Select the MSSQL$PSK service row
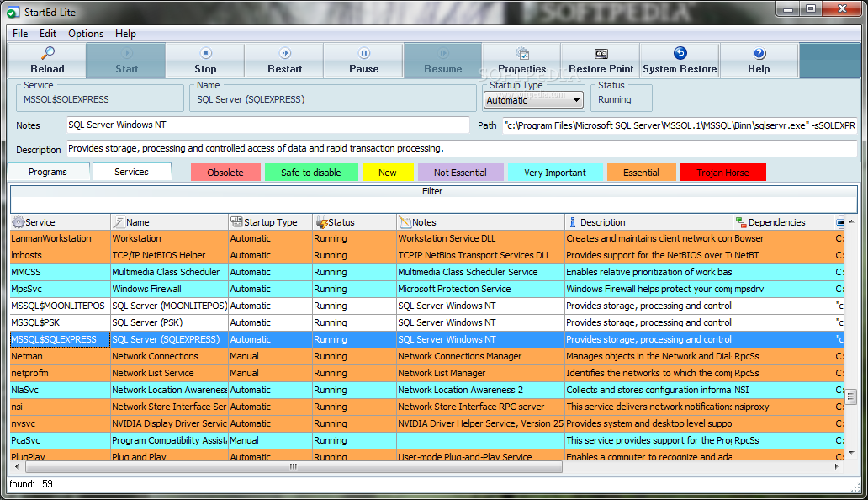Image resolution: width=868 pixels, height=500 pixels. 426,322
